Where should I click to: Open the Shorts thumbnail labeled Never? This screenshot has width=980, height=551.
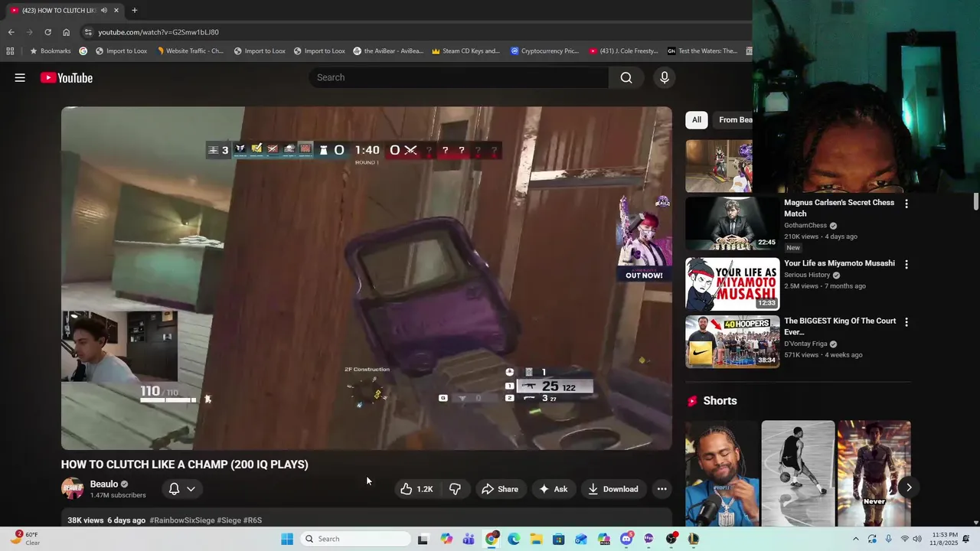click(874, 473)
